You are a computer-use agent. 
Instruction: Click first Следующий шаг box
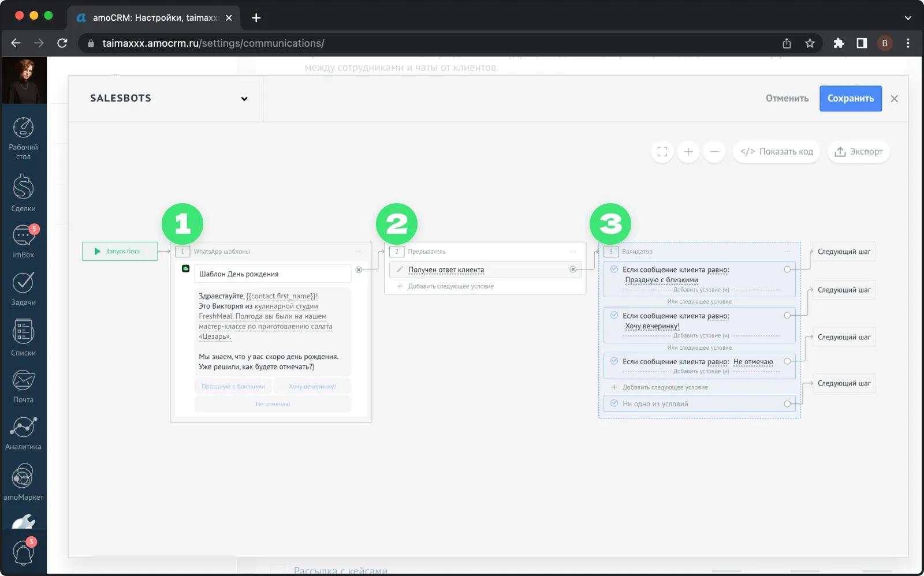click(x=844, y=252)
